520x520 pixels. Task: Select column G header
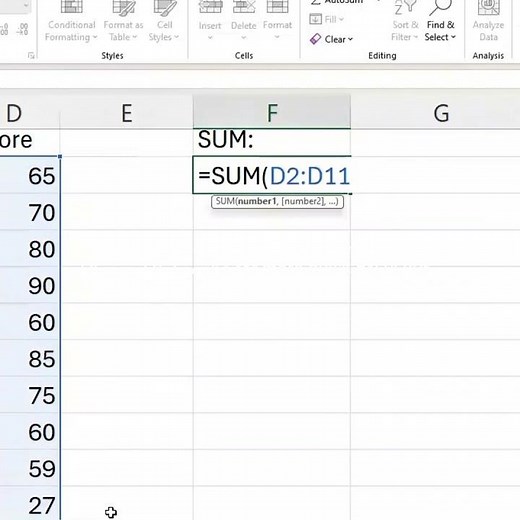pyautogui.click(x=435, y=113)
